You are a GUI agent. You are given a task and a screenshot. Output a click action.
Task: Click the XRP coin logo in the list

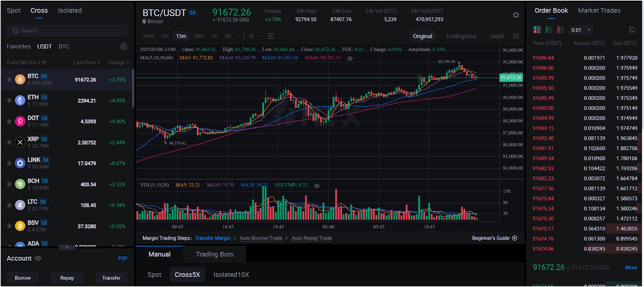[x=20, y=142]
